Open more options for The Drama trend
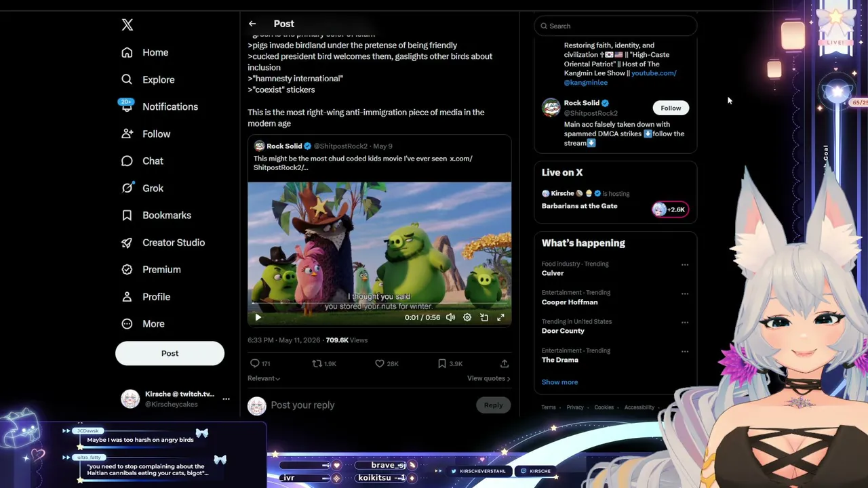The width and height of the screenshot is (868, 488). pyautogui.click(x=685, y=352)
